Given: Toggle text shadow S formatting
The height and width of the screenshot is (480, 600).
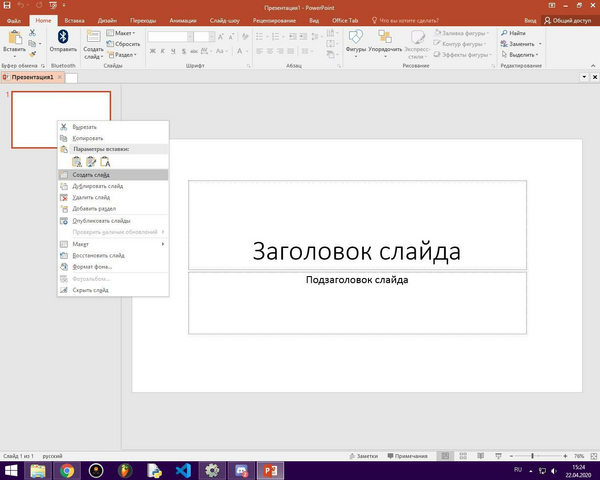Looking at the screenshot, I should (x=184, y=51).
